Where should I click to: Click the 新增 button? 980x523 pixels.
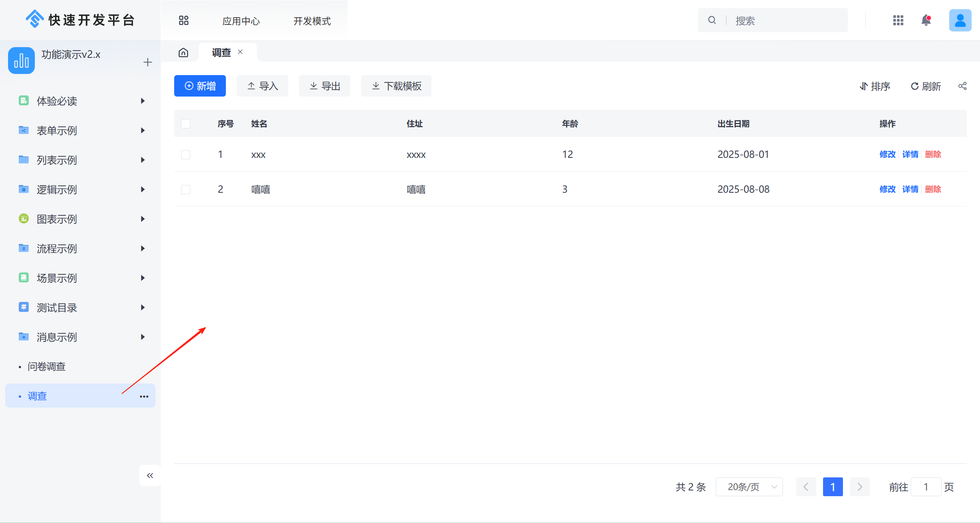(x=200, y=86)
